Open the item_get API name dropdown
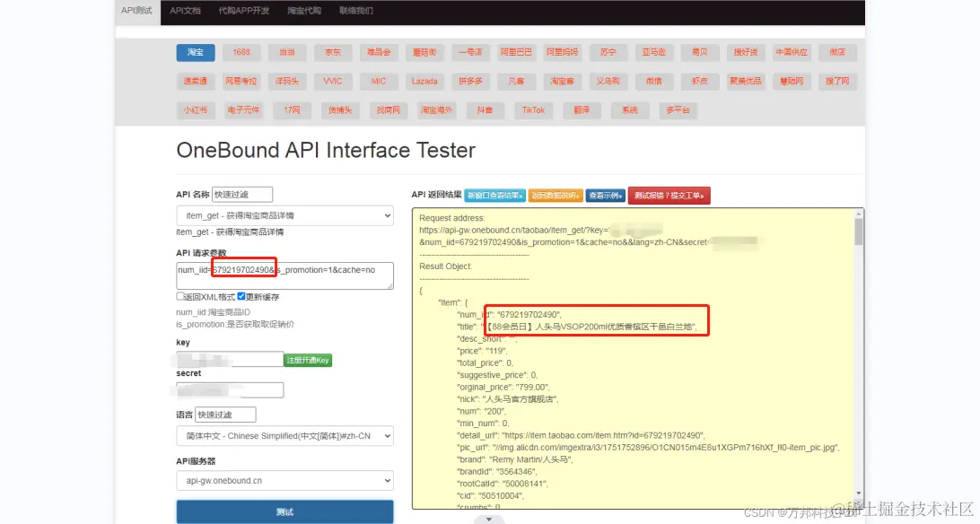Viewport: 980px width, 524px height. click(x=285, y=215)
